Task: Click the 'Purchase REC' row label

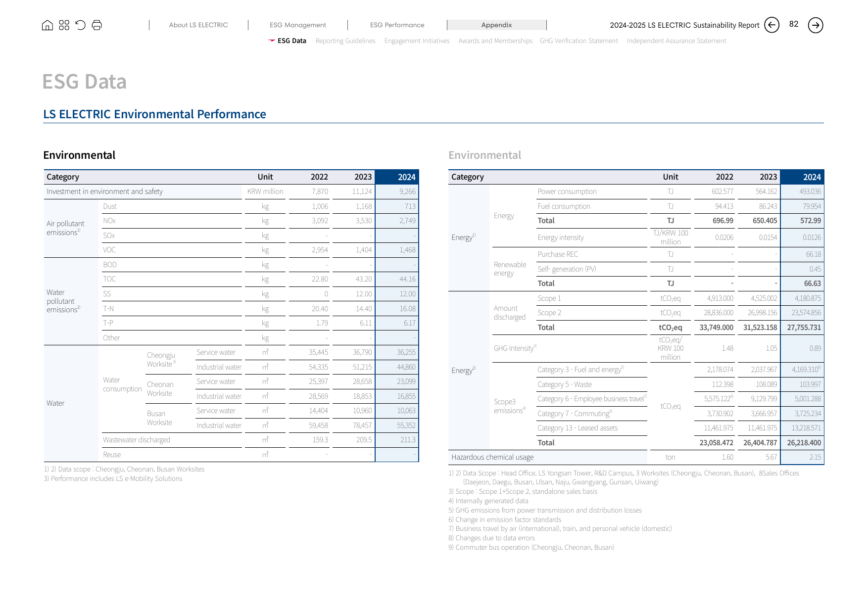Action: pyautogui.click(x=558, y=254)
